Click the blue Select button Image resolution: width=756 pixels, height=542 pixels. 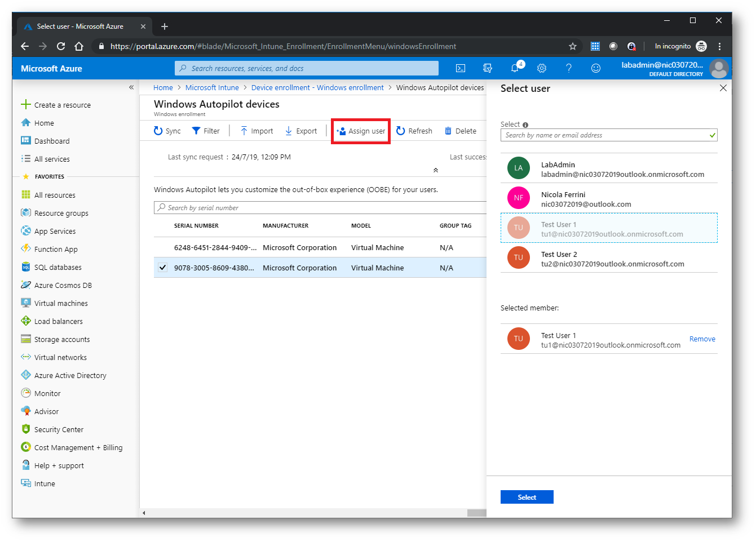point(527,497)
